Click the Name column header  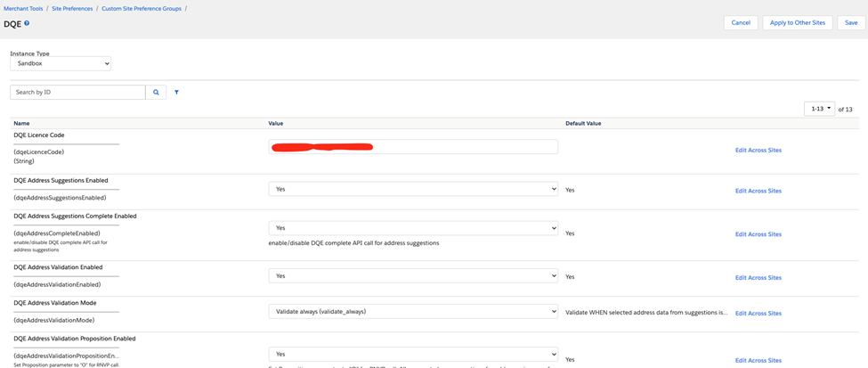[21, 123]
